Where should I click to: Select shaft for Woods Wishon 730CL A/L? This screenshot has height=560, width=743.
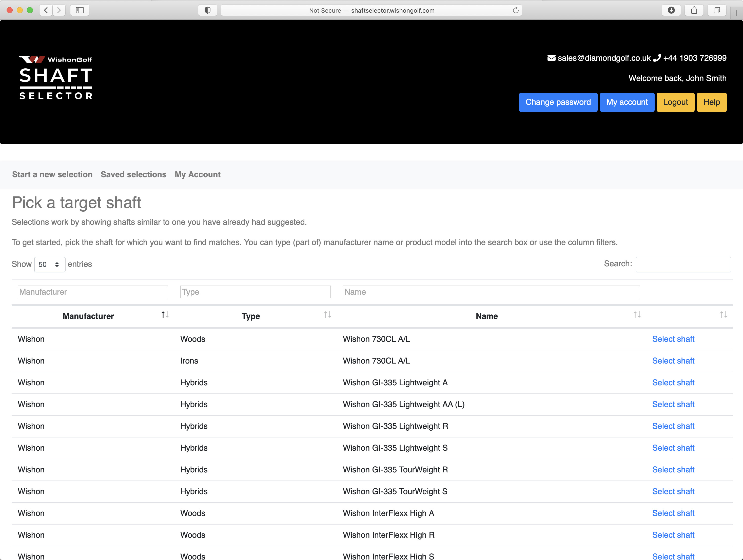[673, 339]
